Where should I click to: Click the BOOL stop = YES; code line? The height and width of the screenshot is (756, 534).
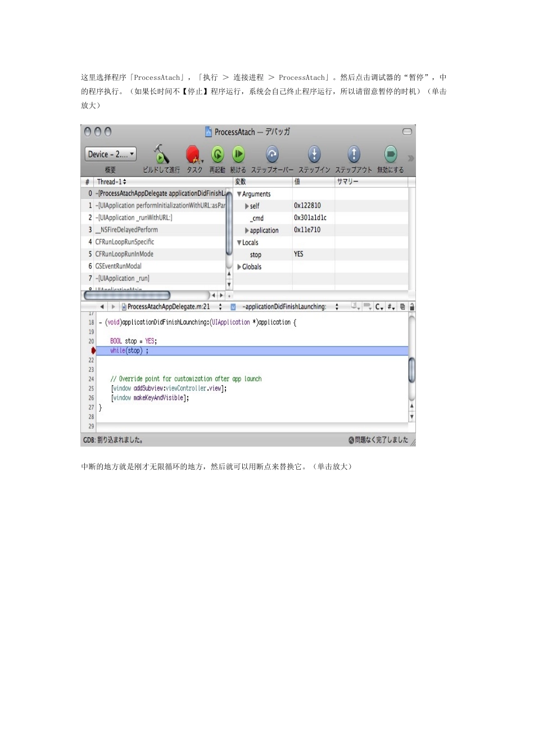(133, 341)
